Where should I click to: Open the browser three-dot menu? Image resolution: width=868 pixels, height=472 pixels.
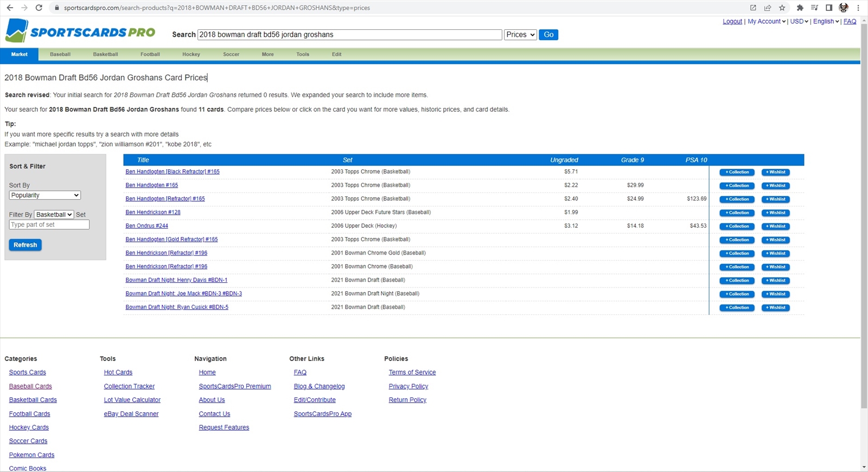coord(858,8)
